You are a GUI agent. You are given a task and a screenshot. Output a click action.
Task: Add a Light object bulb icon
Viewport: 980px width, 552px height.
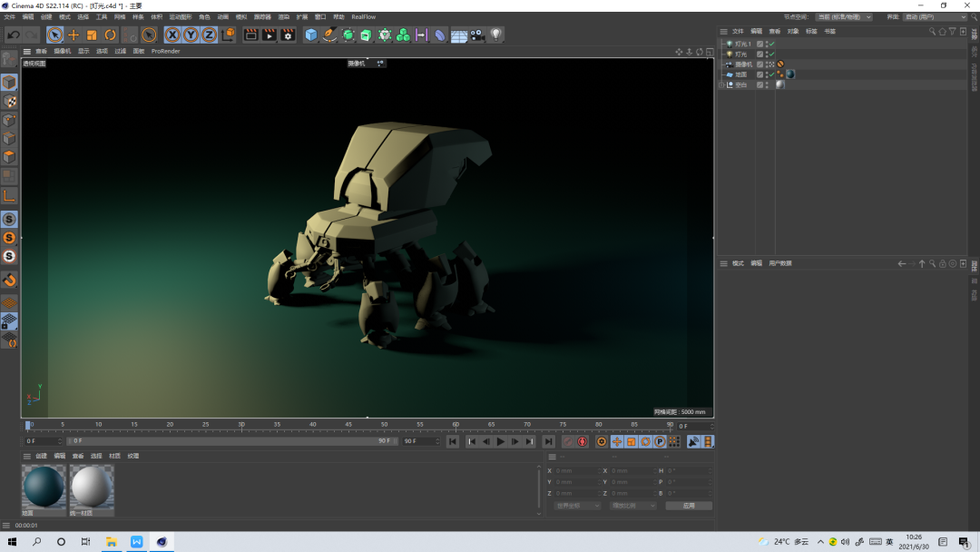pos(495,35)
